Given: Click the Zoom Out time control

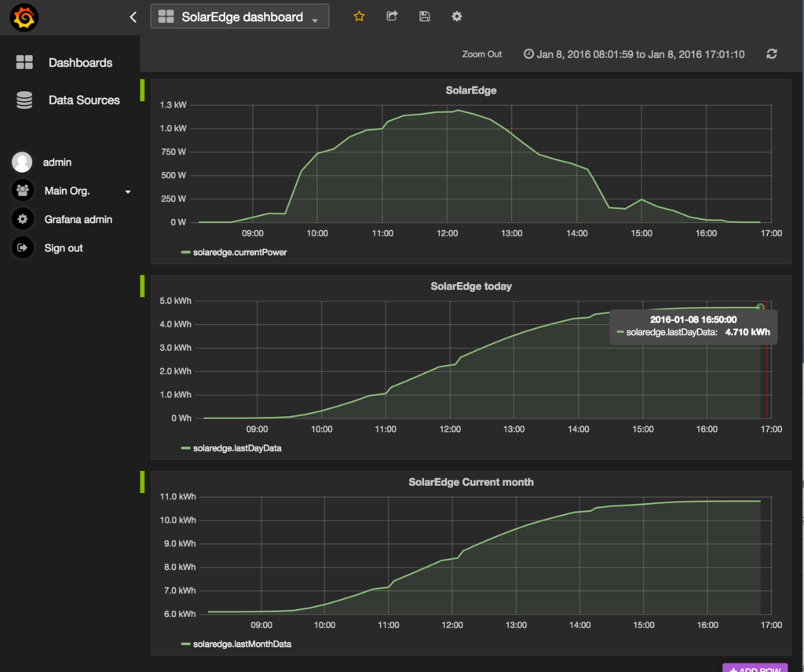Looking at the screenshot, I should 481,54.
